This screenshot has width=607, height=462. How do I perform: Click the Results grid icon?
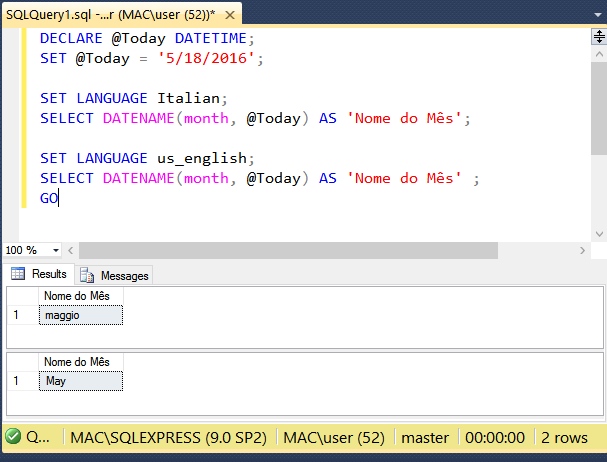click(x=18, y=274)
